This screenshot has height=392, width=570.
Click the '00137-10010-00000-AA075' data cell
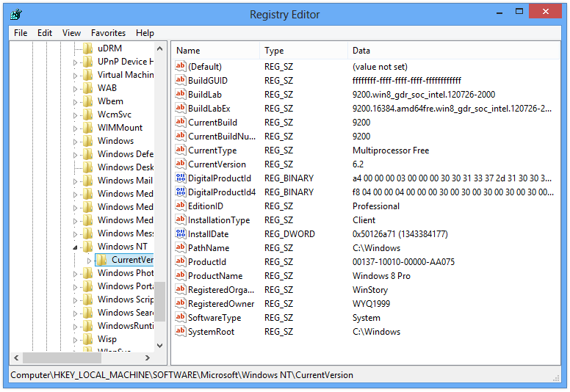point(403,261)
